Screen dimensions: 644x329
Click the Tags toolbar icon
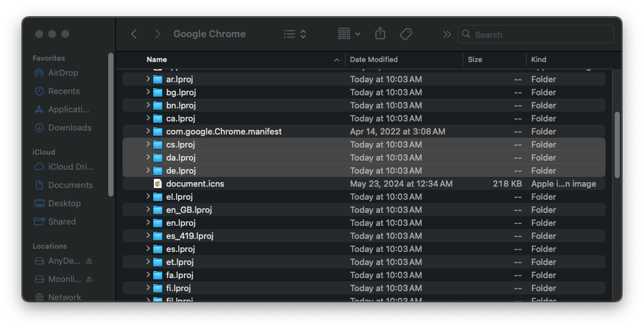(406, 34)
